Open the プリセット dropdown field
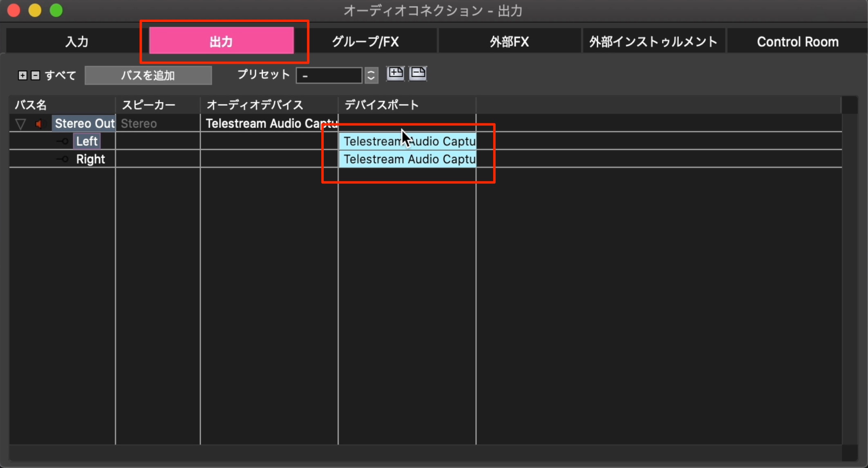The image size is (868, 468). [329, 76]
